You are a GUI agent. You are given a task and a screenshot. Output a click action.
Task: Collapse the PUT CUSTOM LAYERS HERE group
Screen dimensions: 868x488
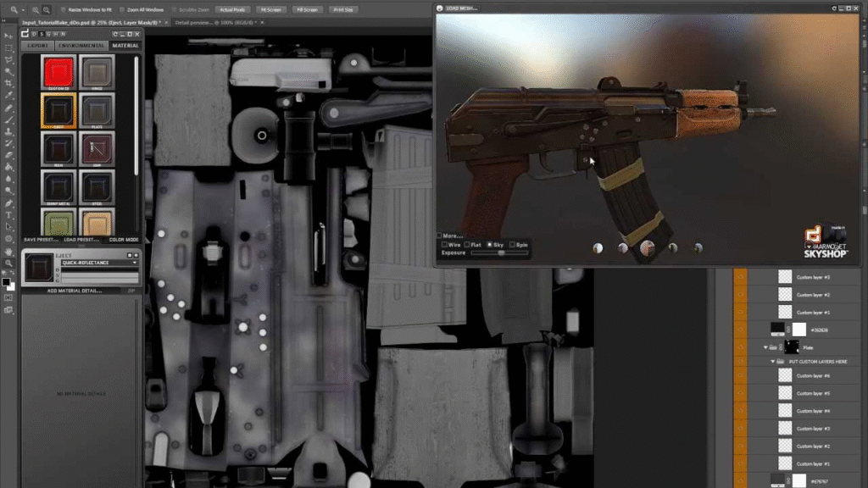point(773,361)
